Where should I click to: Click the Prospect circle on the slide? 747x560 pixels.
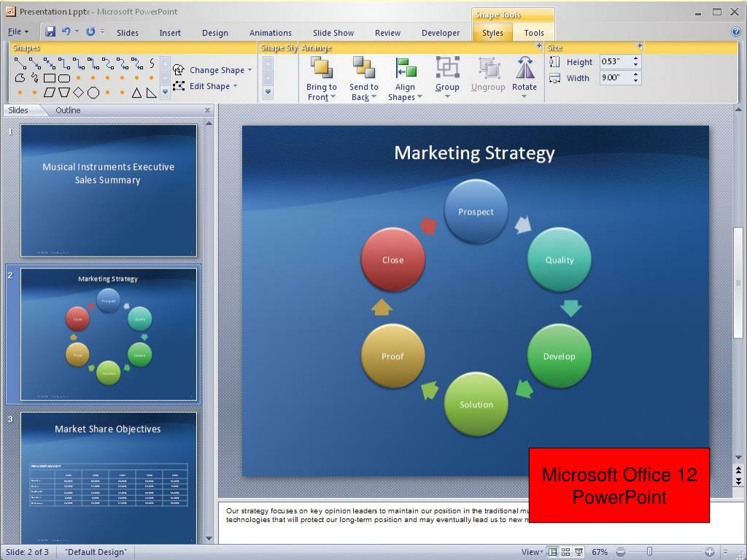click(x=476, y=211)
